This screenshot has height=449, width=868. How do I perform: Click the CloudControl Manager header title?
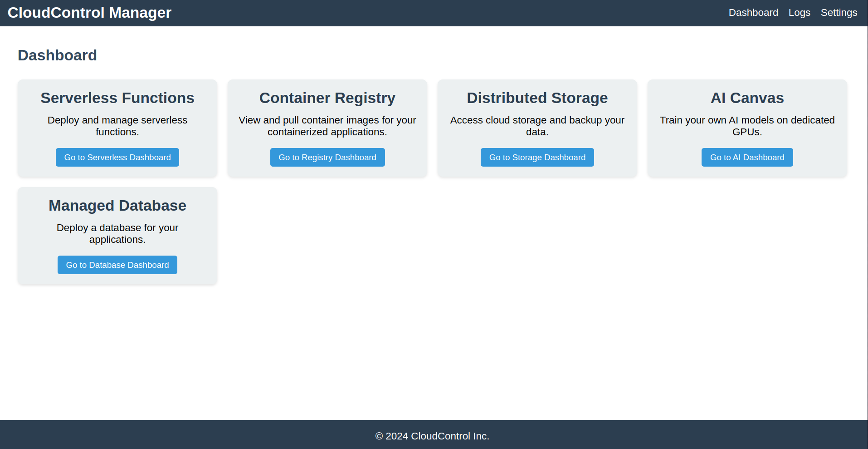coord(89,13)
